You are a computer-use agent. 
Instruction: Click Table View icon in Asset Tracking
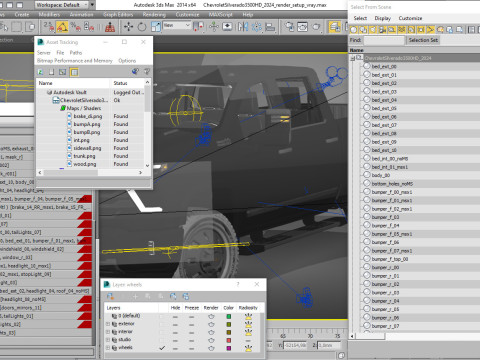click(x=74, y=72)
